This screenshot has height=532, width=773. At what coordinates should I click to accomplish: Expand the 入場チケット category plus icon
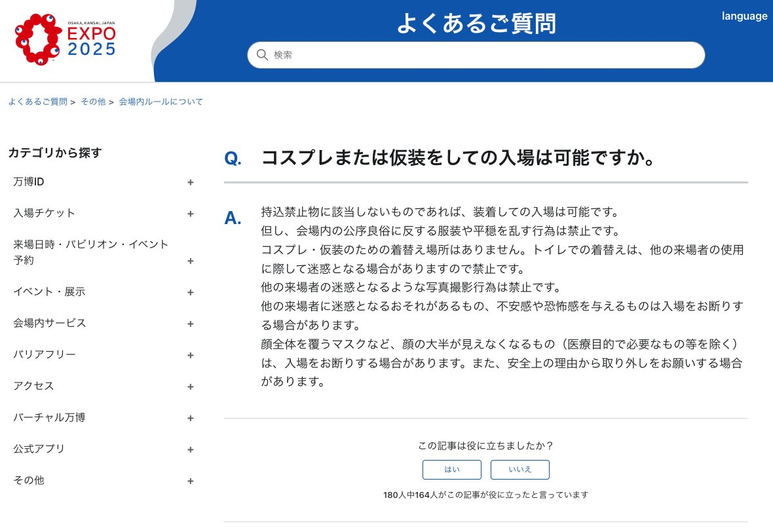coord(191,214)
